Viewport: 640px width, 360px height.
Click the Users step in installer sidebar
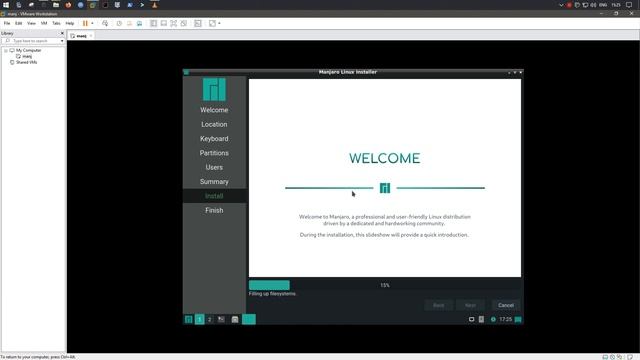pos(214,167)
